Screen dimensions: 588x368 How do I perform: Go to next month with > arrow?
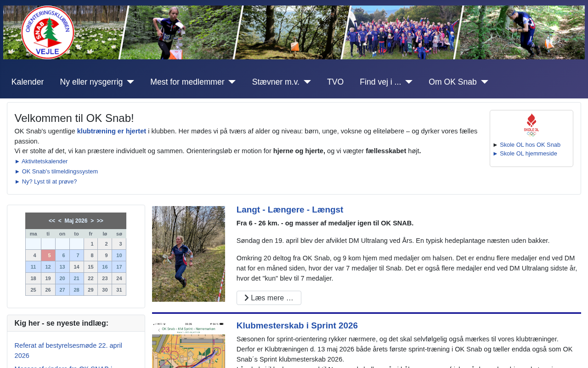(x=92, y=221)
